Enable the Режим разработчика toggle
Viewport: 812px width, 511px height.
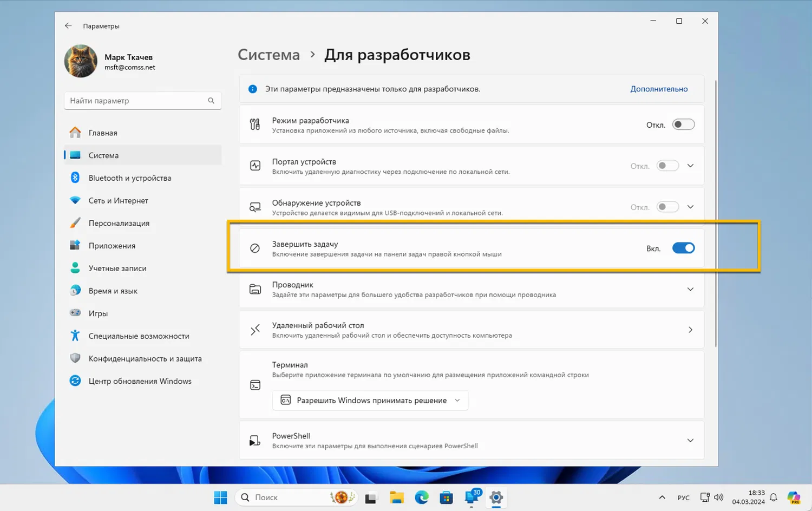(683, 125)
